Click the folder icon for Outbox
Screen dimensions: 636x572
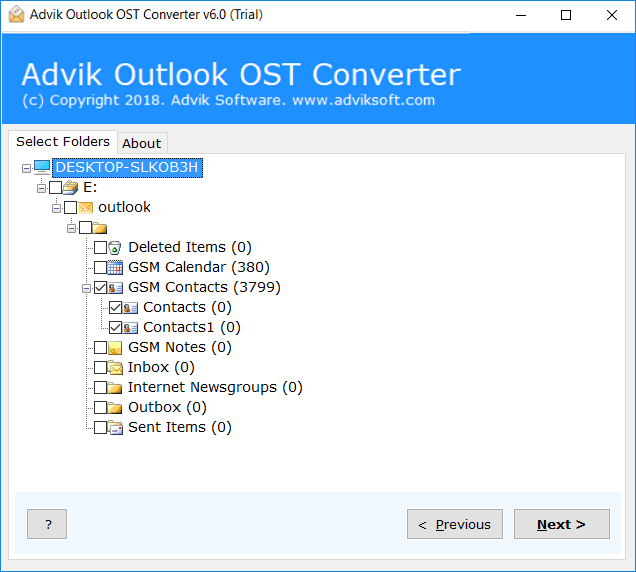point(115,407)
